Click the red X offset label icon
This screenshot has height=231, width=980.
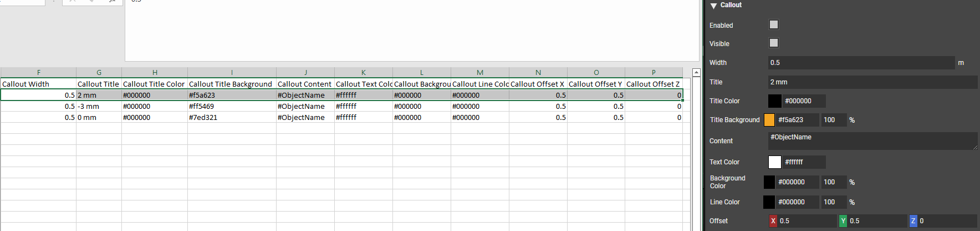click(773, 221)
